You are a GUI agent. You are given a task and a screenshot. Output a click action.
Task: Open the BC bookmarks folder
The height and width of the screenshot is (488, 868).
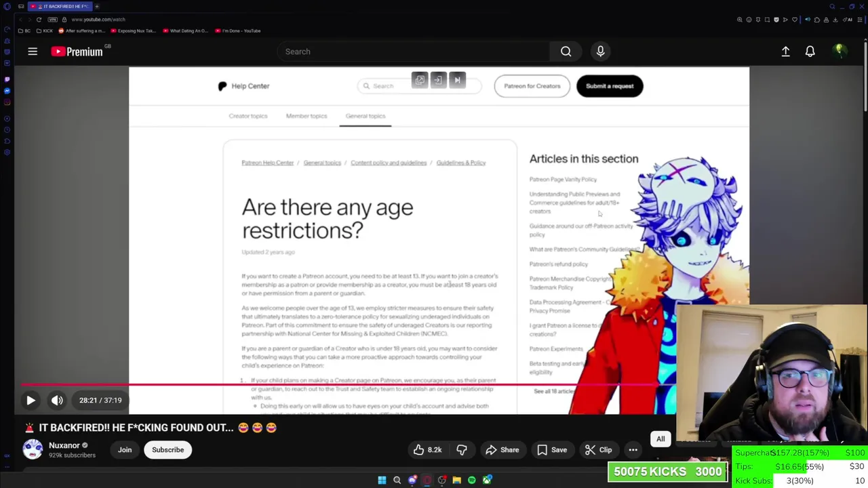point(24,30)
